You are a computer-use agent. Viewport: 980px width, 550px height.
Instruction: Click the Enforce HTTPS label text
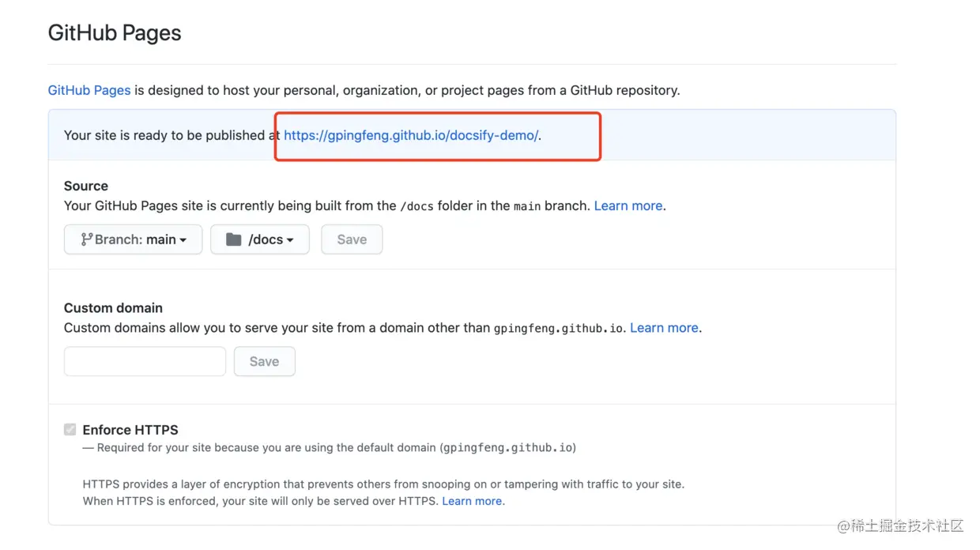coord(130,430)
